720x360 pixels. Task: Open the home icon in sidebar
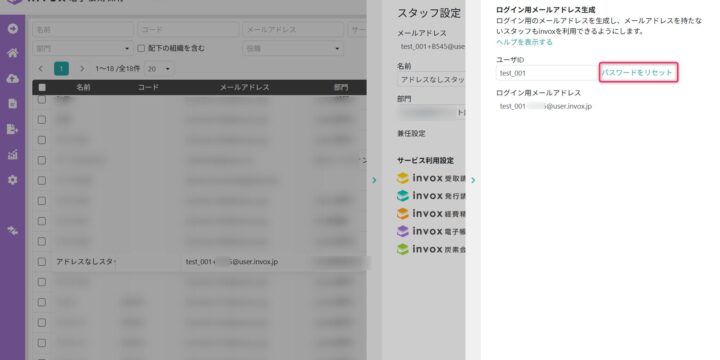[x=13, y=53]
